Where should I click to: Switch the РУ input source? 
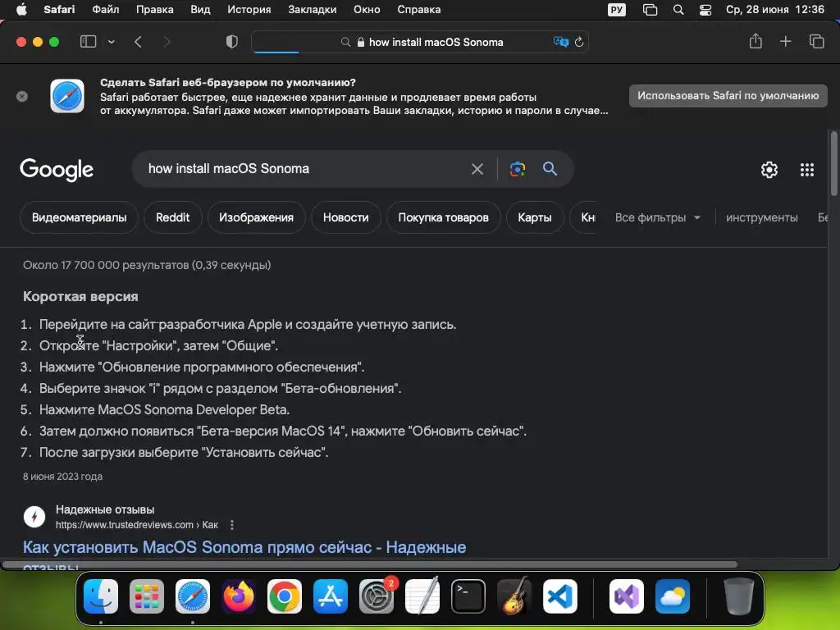(617, 10)
